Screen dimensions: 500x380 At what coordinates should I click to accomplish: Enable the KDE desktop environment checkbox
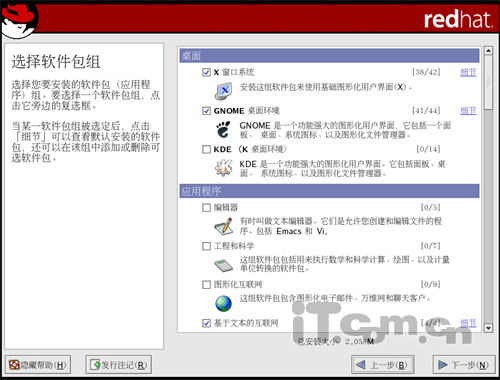click(206, 149)
